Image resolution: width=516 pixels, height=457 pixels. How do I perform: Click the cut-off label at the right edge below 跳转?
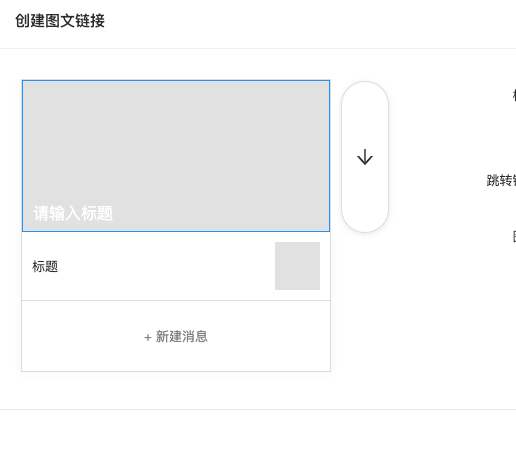coord(514,236)
